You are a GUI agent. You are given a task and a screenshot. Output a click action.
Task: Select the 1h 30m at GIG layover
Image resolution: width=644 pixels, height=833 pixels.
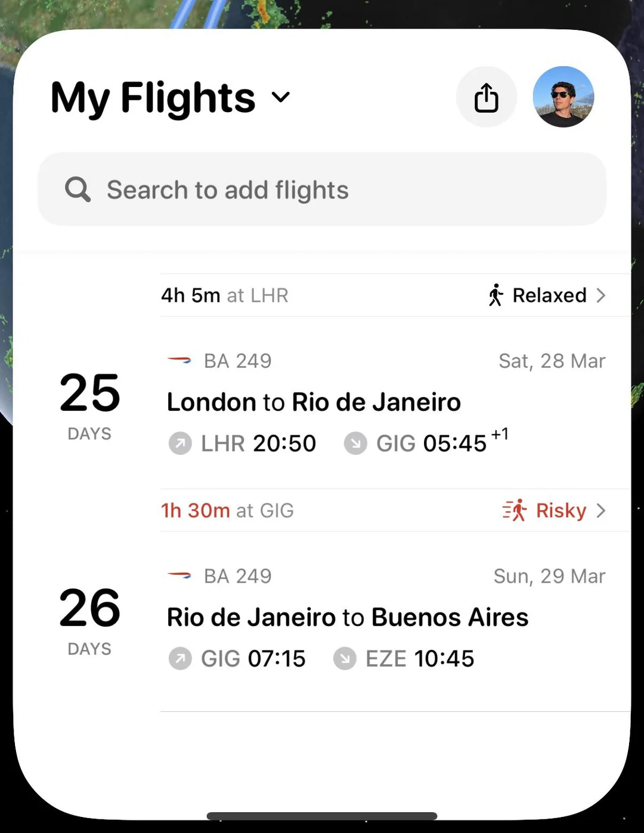point(227,510)
